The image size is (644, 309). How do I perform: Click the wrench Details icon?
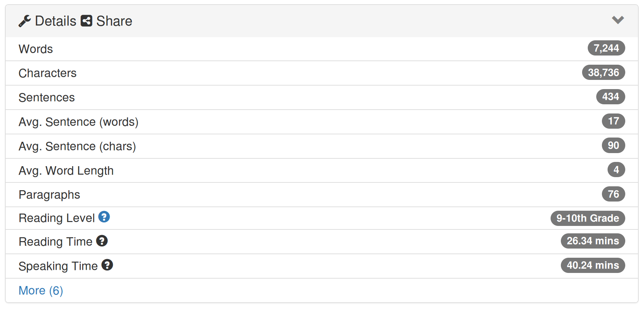click(x=24, y=21)
